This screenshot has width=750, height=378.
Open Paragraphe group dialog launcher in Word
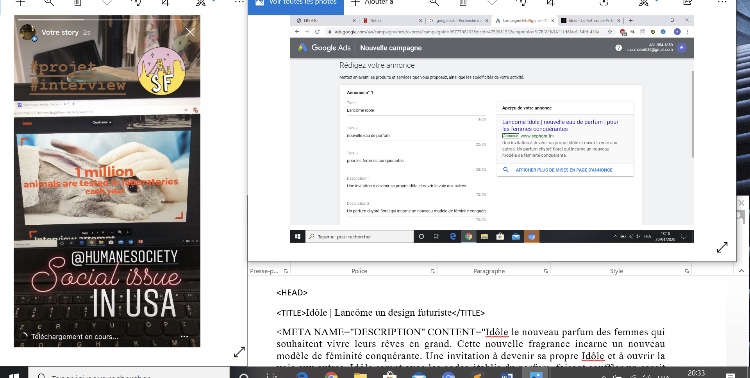pyautogui.click(x=546, y=271)
